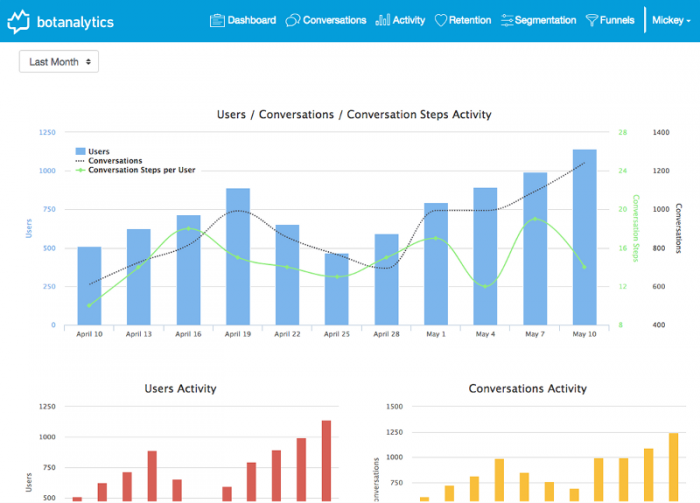
Task: Open the Mickey user dropdown
Action: 671,20
